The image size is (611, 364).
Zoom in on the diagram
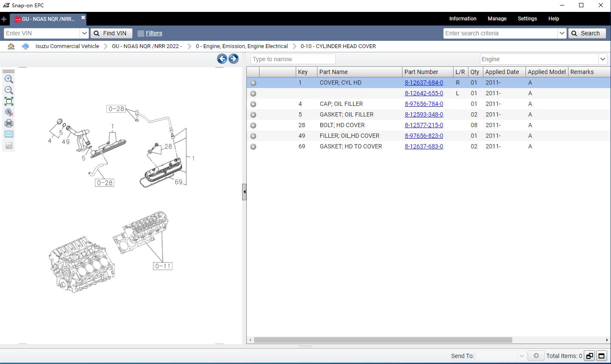point(9,79)
